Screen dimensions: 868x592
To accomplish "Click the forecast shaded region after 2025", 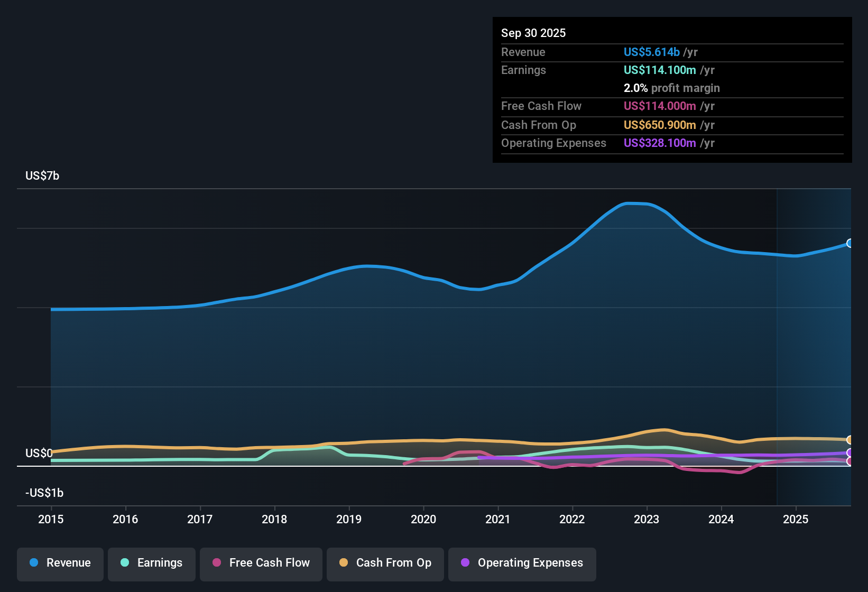I will [814, 344].
